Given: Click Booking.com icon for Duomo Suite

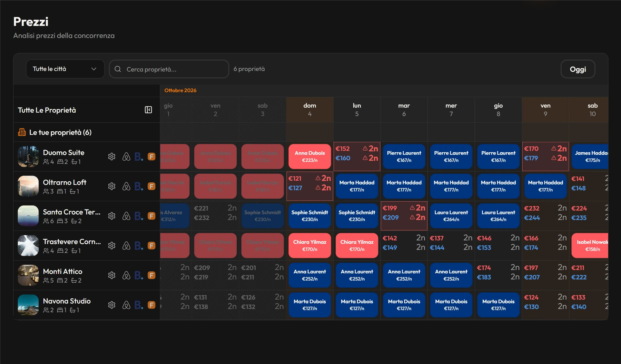Looking at the screenshot, I should pos(139,157).
